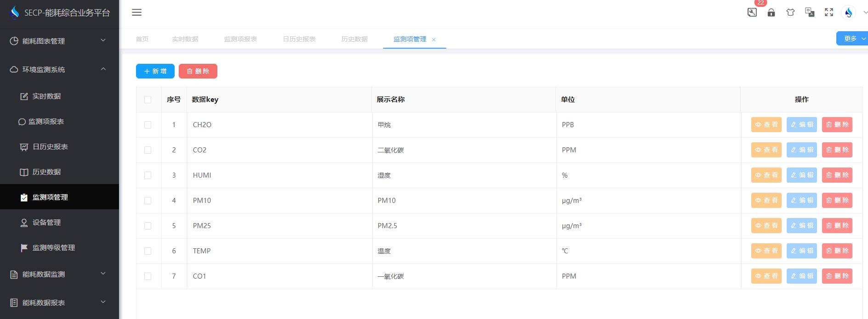Click 查看 for the TEMP row
The width and height of the screenshot is (868, 319).
tap(766, 251)
